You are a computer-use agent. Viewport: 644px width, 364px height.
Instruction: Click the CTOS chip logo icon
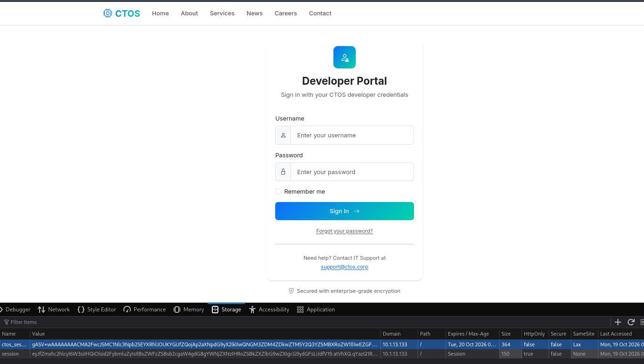coord(108,13)
